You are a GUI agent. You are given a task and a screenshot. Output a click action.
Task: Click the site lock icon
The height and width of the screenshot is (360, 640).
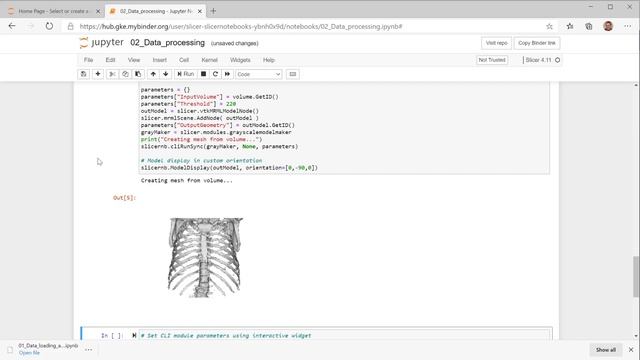coord(71,27)
